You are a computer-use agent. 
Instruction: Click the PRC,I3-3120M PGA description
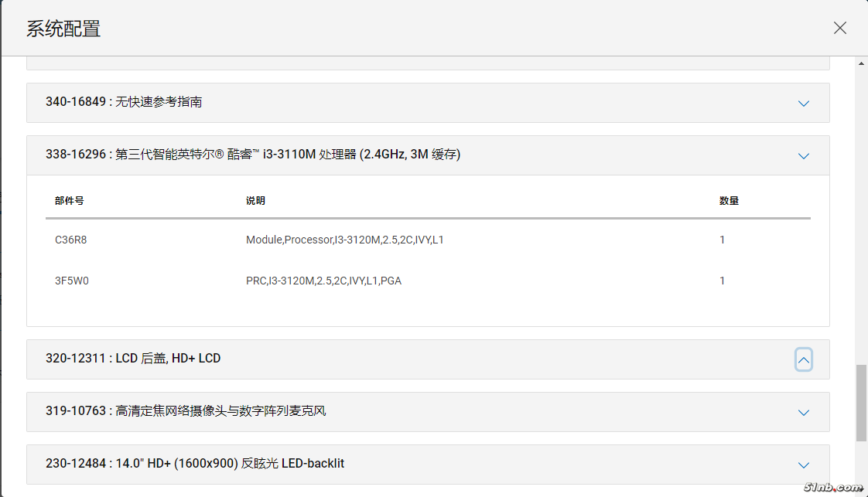[x=323, y=281]
